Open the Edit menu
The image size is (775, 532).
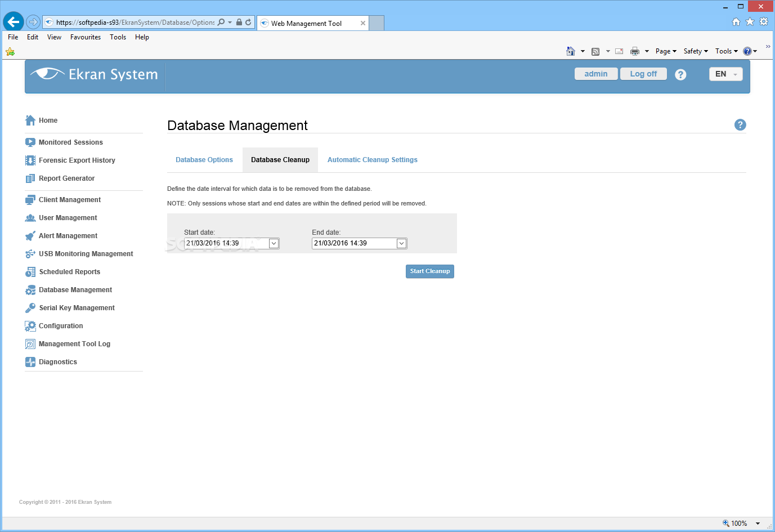tap(33, 37)
